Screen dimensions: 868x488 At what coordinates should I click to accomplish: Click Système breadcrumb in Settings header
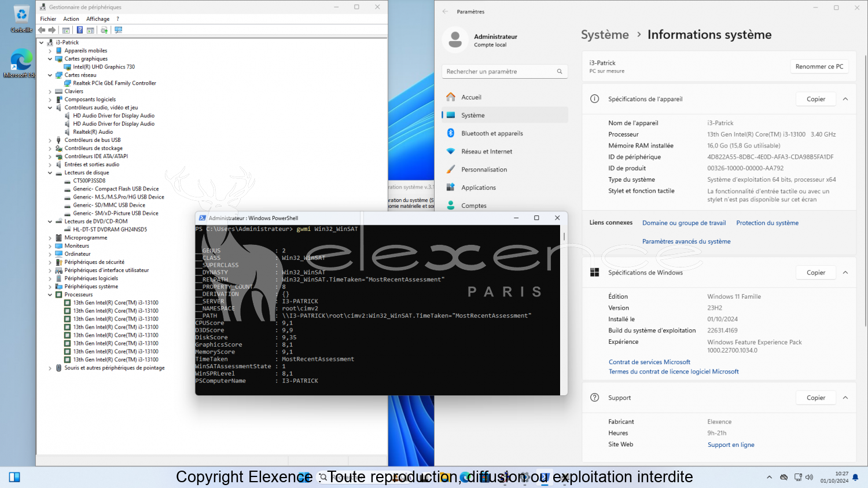[605, 35]
